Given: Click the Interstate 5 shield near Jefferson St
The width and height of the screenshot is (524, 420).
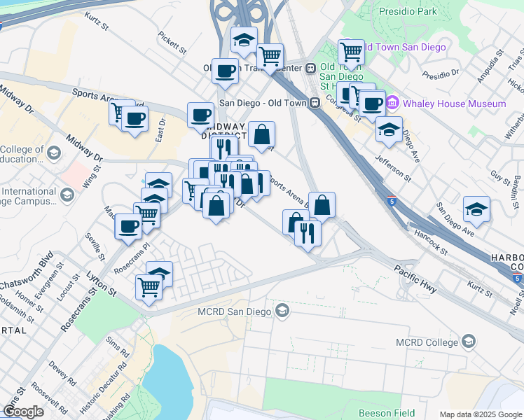Looking at the screenshot, I should 392,202.
